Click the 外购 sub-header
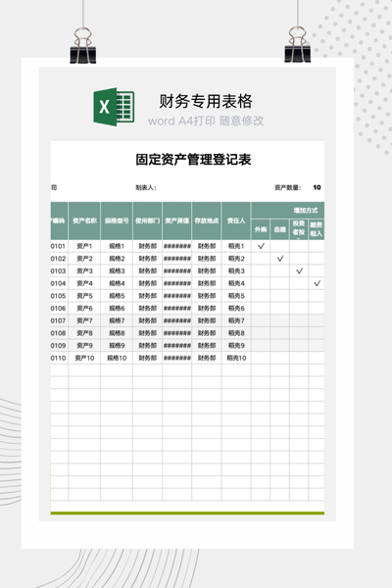Image resolution: width=392 pixels, height=588 pixels. coord(261,229)
